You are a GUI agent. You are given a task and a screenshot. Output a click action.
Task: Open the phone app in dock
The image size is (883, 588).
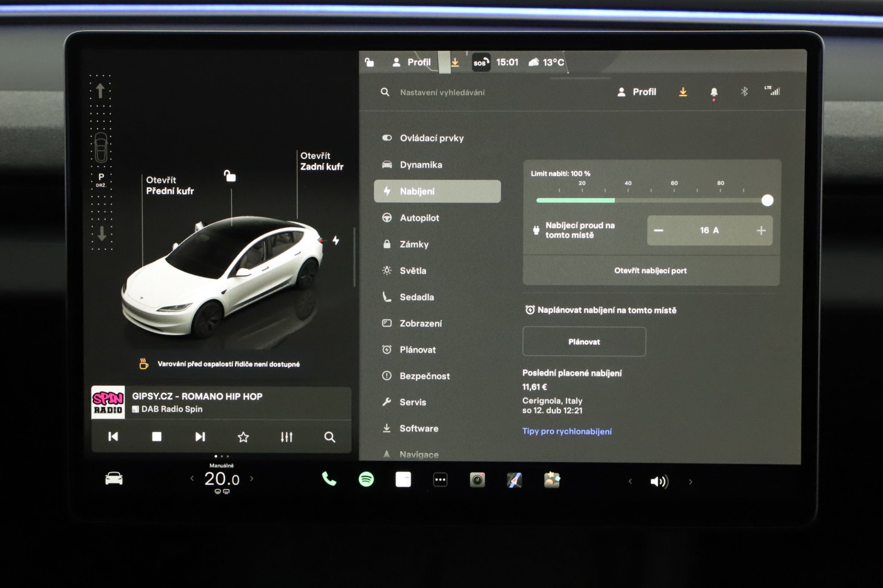[329, 479]
